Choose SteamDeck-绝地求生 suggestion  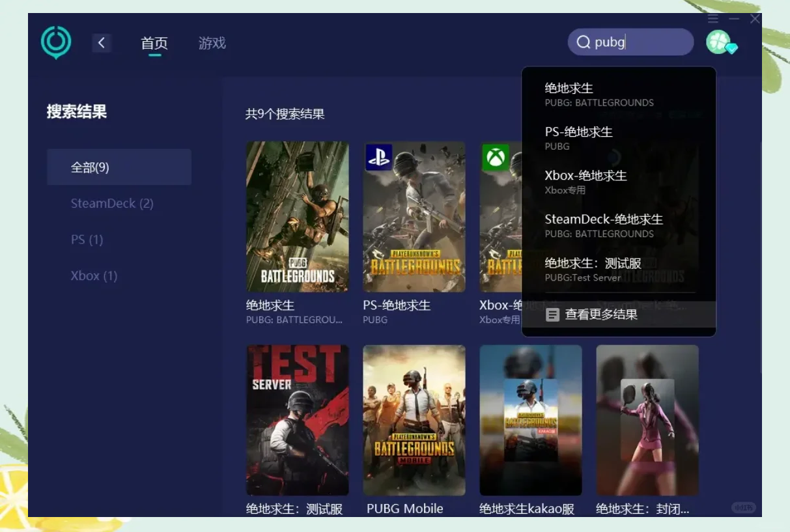click(619, 225)
